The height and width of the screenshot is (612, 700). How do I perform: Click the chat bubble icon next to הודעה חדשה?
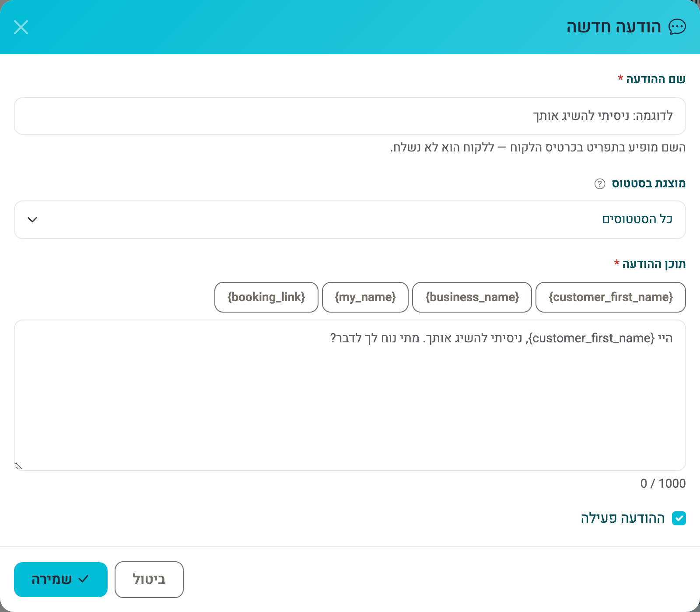677,27
